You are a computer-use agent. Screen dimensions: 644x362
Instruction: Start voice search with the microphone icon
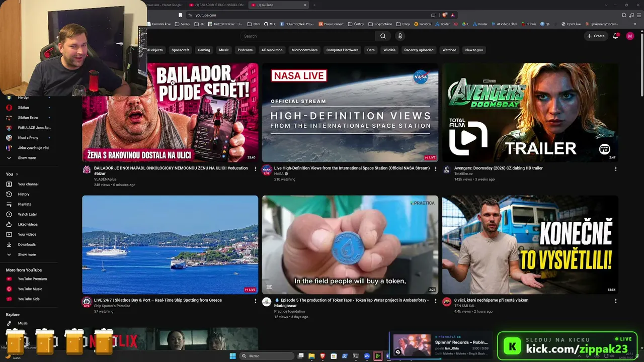point(400,36)
